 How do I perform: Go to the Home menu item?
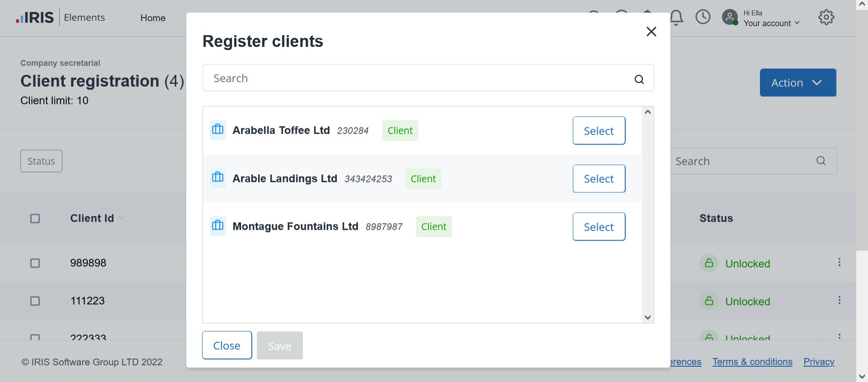coord(153,18)
